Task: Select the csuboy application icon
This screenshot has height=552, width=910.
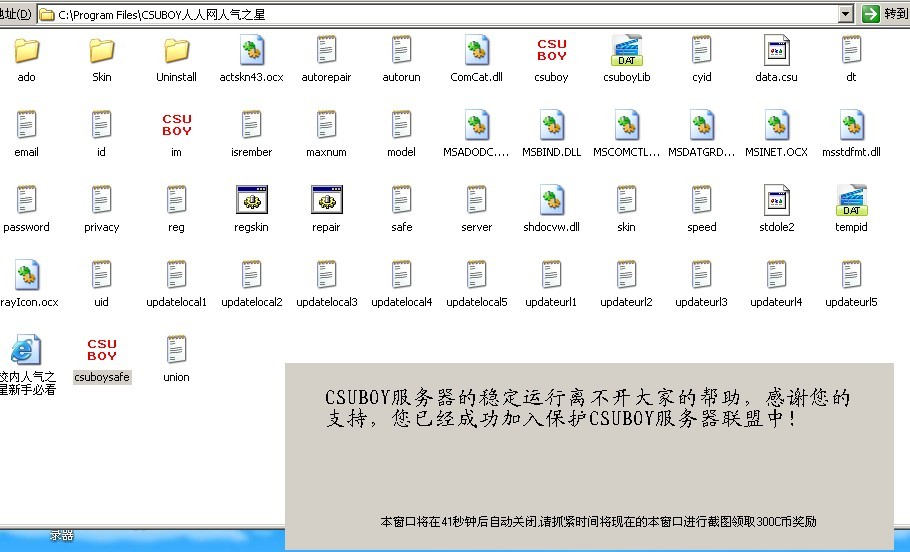Action: (551, 50)
